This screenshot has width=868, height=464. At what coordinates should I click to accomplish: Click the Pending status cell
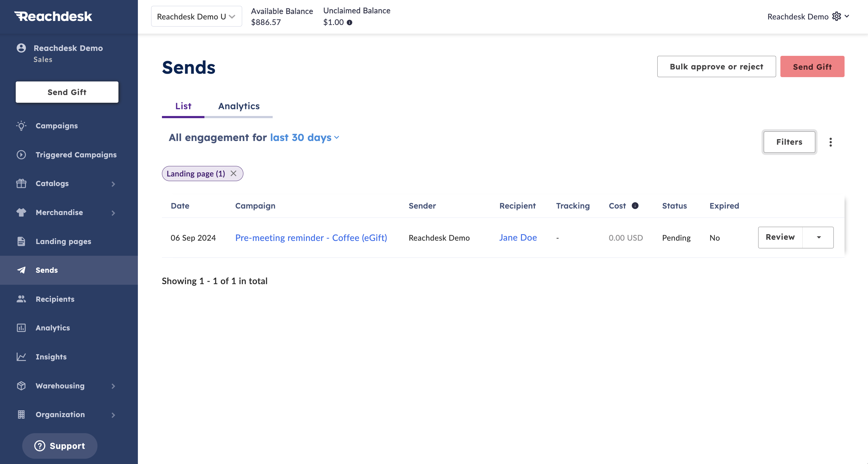[676, 238]
